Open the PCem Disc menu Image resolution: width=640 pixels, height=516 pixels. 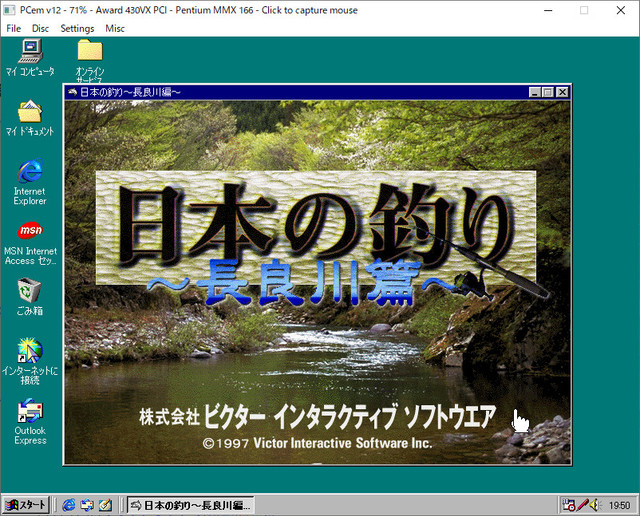click(x=40, y=28)
